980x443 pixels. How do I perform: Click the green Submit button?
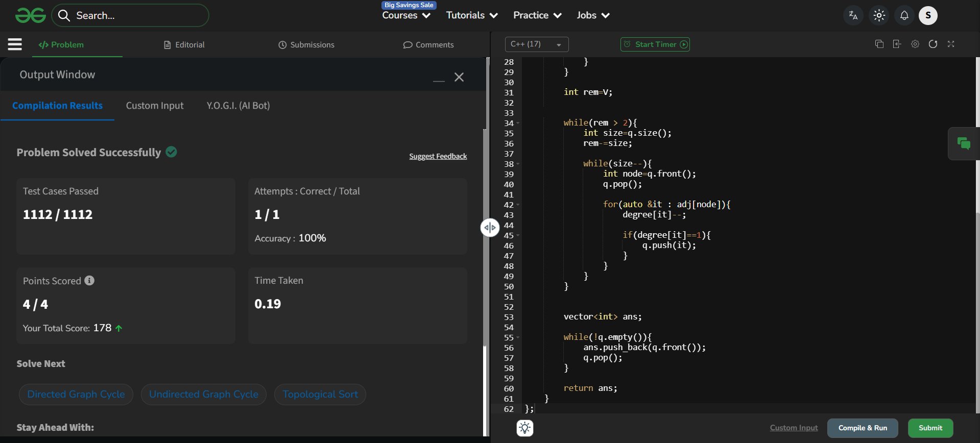[930, 428]
